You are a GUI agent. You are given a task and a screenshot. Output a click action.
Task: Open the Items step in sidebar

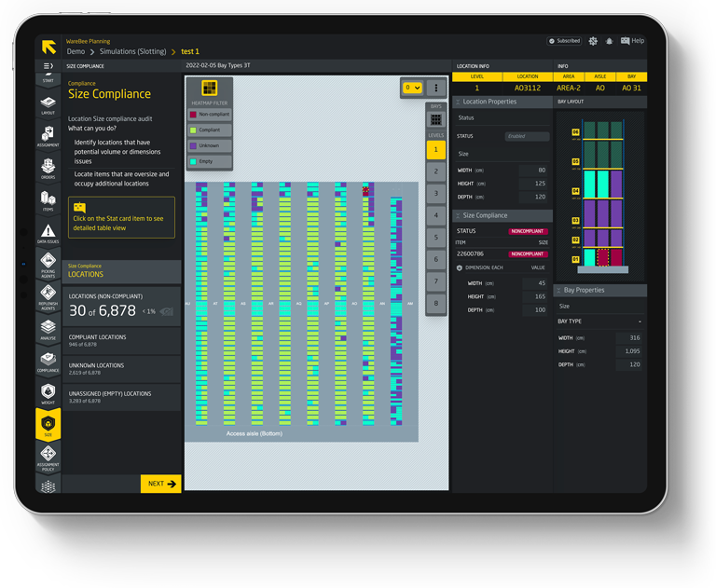tap(48, 201)
